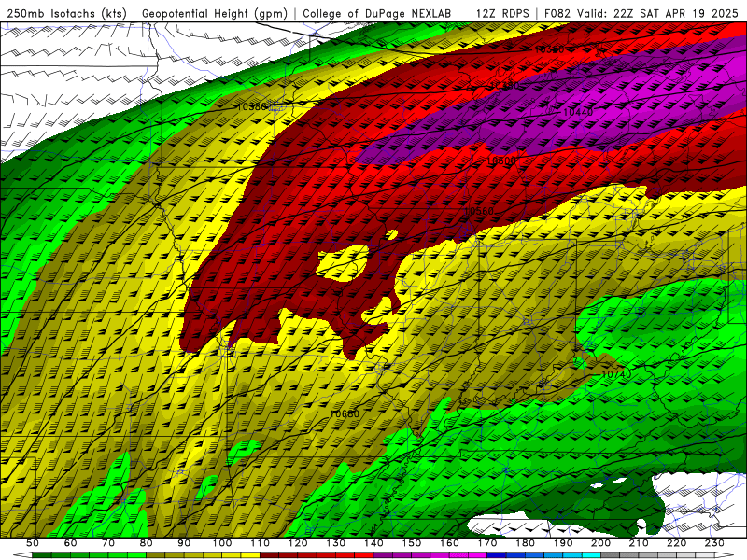Click the 10320 height contour label
This screenshot has width=747, height=560.
(x=549, y=49)
